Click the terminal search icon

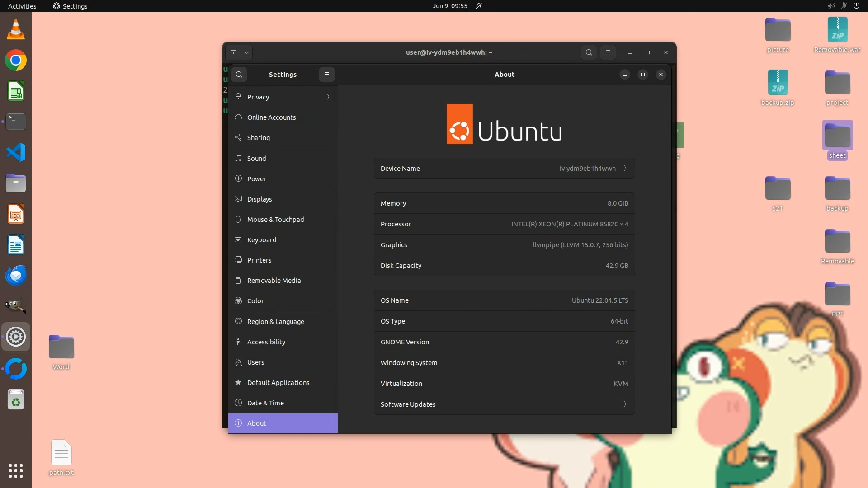coord(589,52)
